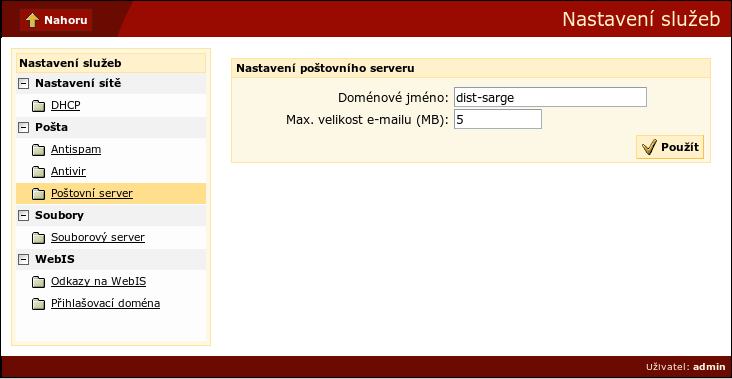Click the Nastavení sítě heading
The image size is (732, 379).
78,84
